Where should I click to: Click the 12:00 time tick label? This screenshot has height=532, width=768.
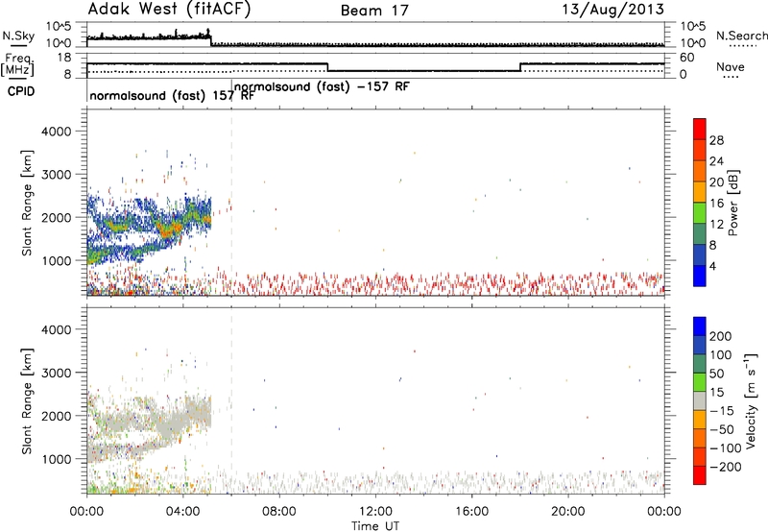375,512
